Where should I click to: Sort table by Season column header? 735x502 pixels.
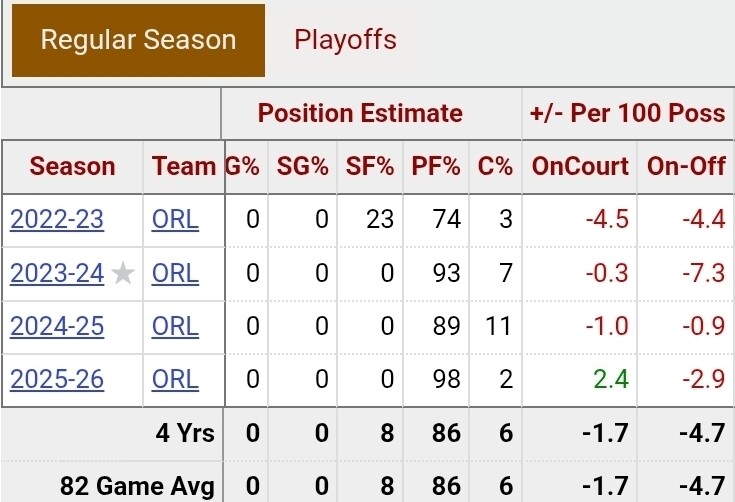pyautogui.click(x=72, y=167)
